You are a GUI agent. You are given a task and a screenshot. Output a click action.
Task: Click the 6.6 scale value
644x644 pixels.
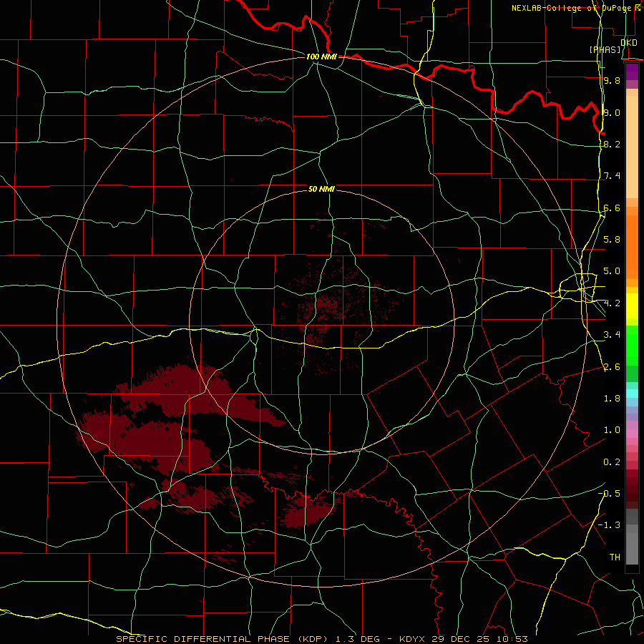612,208
